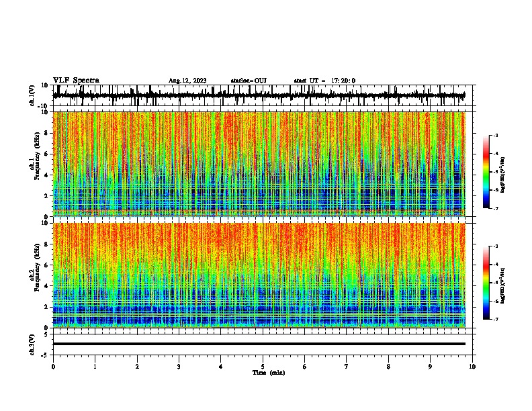Image resolution: width=532 pixels, height=411 pixels.
Task: Click the ch.2 color bar log(PSD) unit label
Action: click(x=502, y=285)
